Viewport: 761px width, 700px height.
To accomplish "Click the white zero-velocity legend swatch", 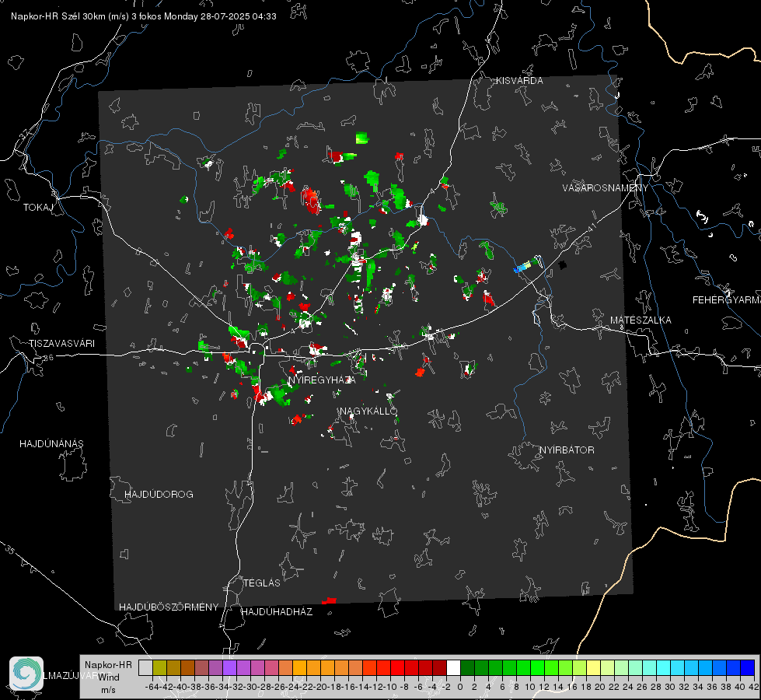I will coord(453,667).
